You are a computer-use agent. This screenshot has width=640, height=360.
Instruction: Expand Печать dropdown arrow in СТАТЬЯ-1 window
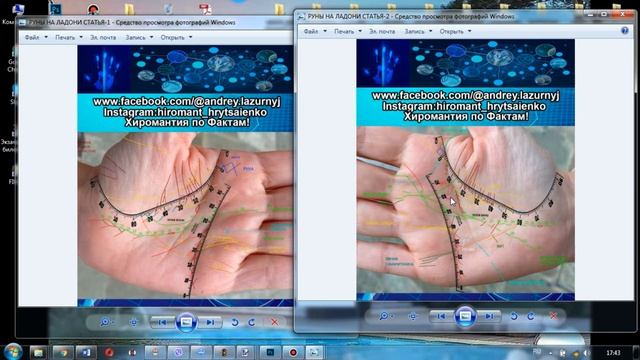[x=81, y=37]
